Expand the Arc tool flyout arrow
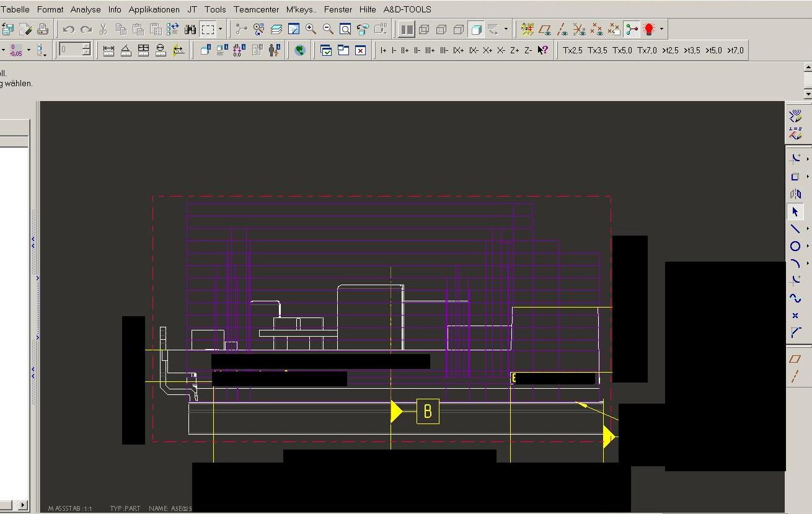Viewport: 812px width, 514px height. [x=808, y=264]
